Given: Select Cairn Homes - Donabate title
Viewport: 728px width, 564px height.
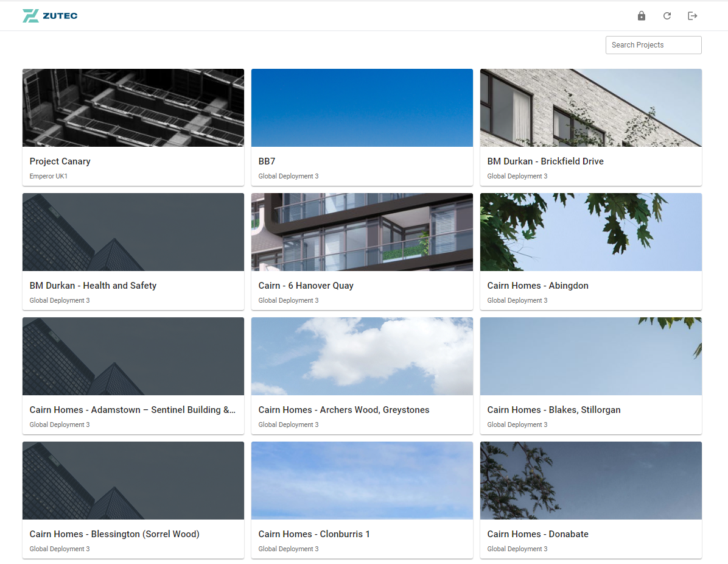Looking at the screenshot, I should click(x=537, y=534).
